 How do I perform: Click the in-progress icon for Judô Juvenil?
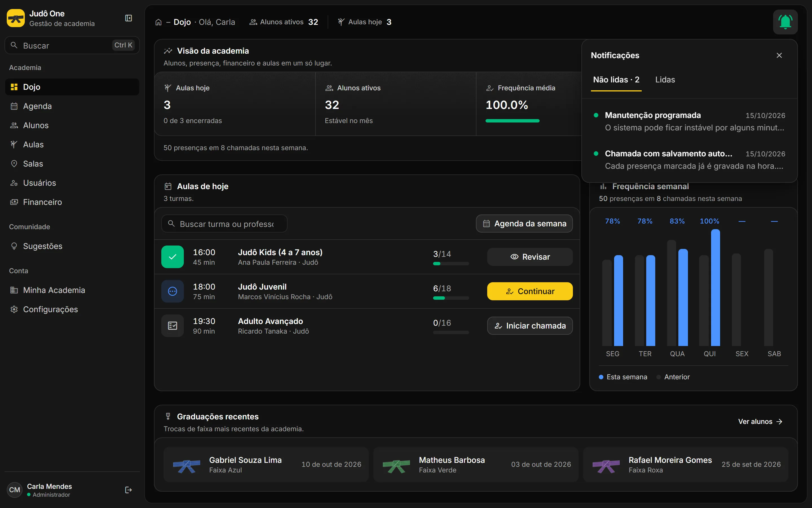pos(173,291)
